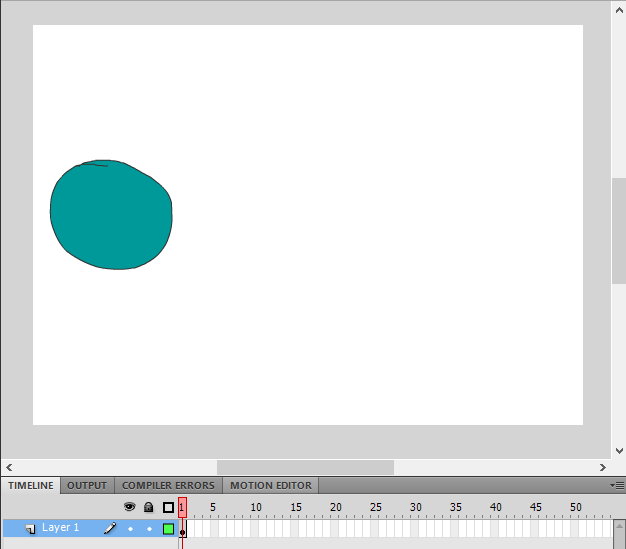Image resolution: width=626 pixels, height=549 pixels.
Task: Select the Layer 1 name
Action: [60, 527]
